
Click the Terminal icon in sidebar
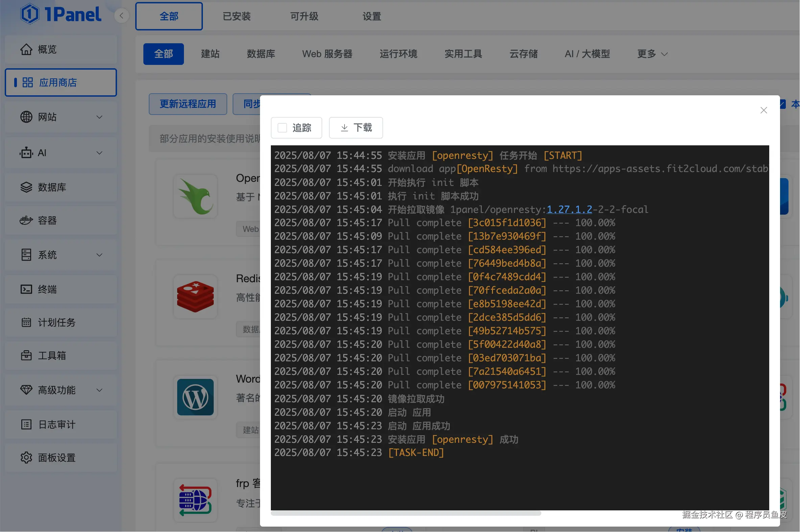26,289
